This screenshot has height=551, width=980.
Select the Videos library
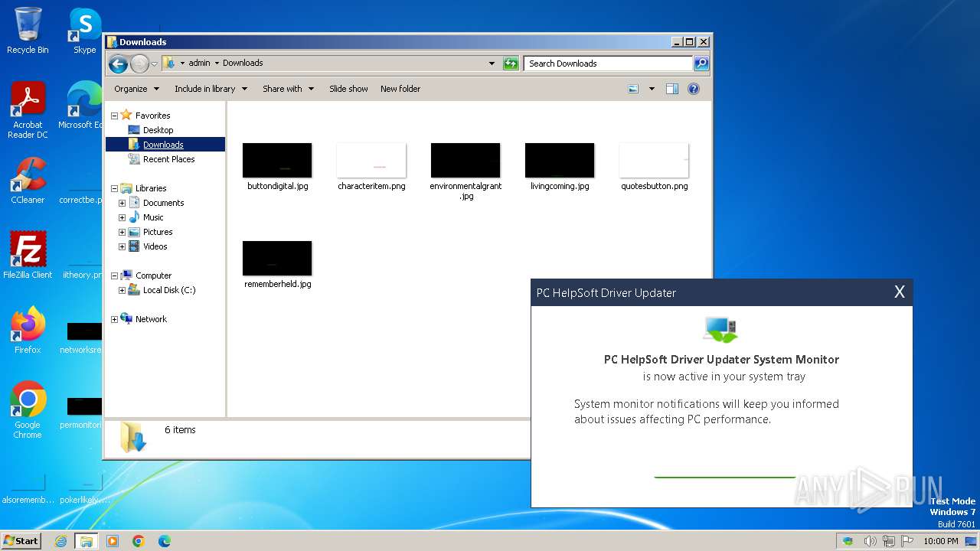point(155,246)
